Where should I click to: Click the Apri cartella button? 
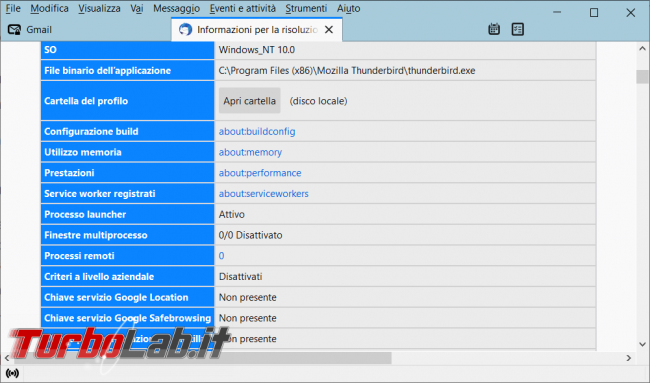[x=250, y=101]
